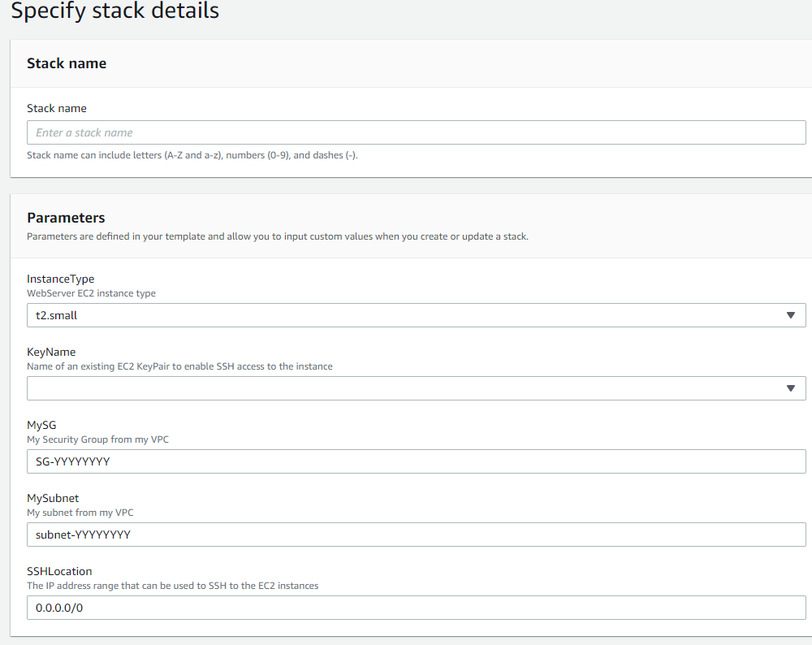This screenshot has height=645, width=812.
Task: Click the Stack name input field
Action: 417,132
